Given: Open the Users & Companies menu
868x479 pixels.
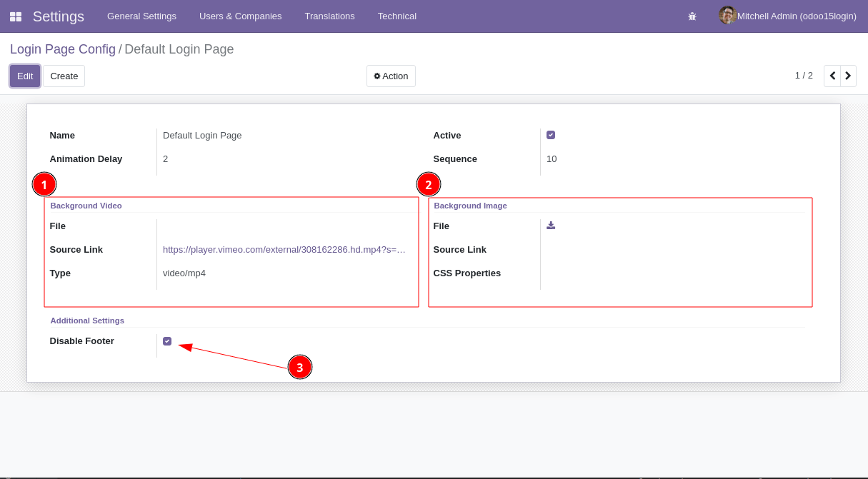Looking at the screenshot, I should coord(240,16).
